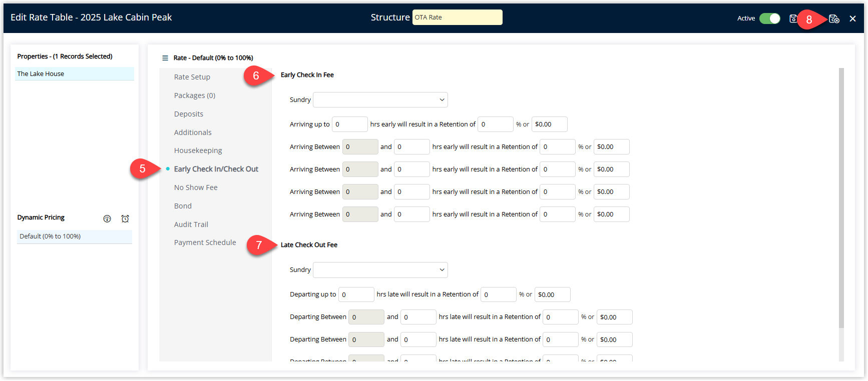Open the hamburger menu beside Rate - Default
The width and height of the screenshot is (868, 381).
165,58
